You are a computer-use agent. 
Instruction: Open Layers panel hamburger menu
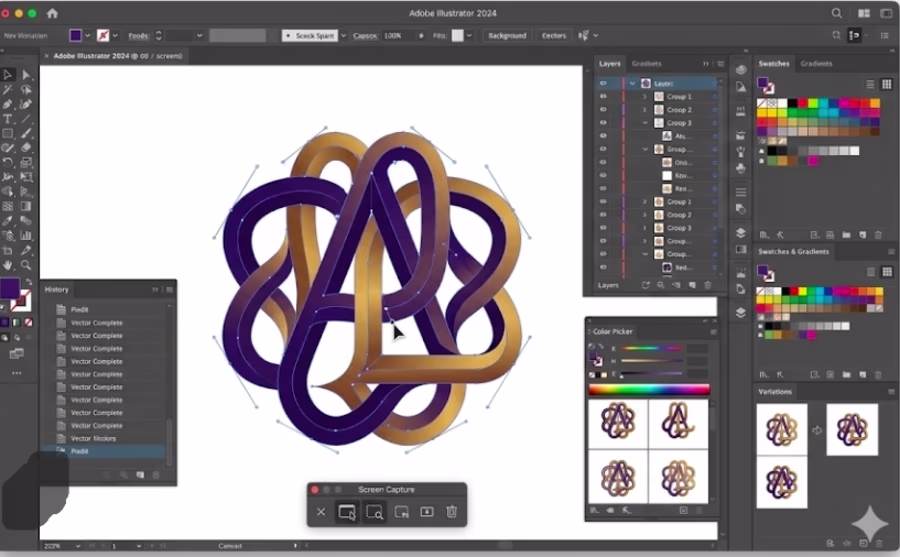tap(720, 64)
